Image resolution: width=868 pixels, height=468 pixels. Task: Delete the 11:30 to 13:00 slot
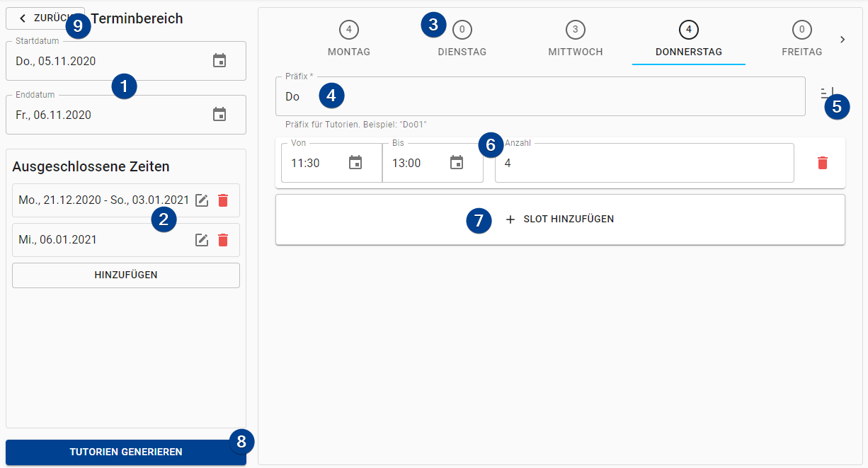coord(823,163)
